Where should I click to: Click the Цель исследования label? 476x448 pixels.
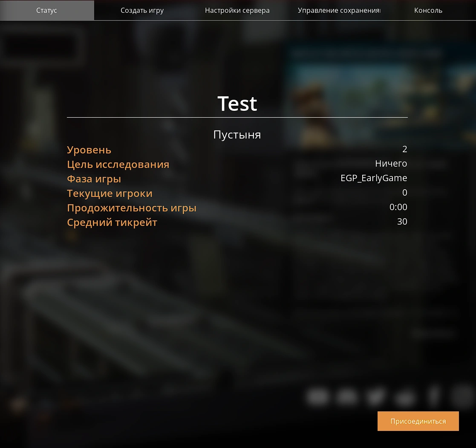pos(118,165)
